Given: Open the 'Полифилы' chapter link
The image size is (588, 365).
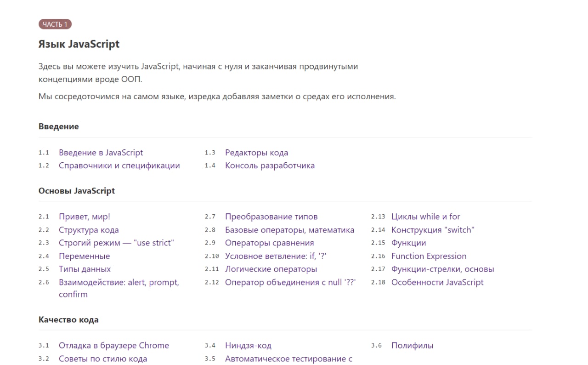Looking at the screenshot, I should pyautogui.click(x=412, y=345).
